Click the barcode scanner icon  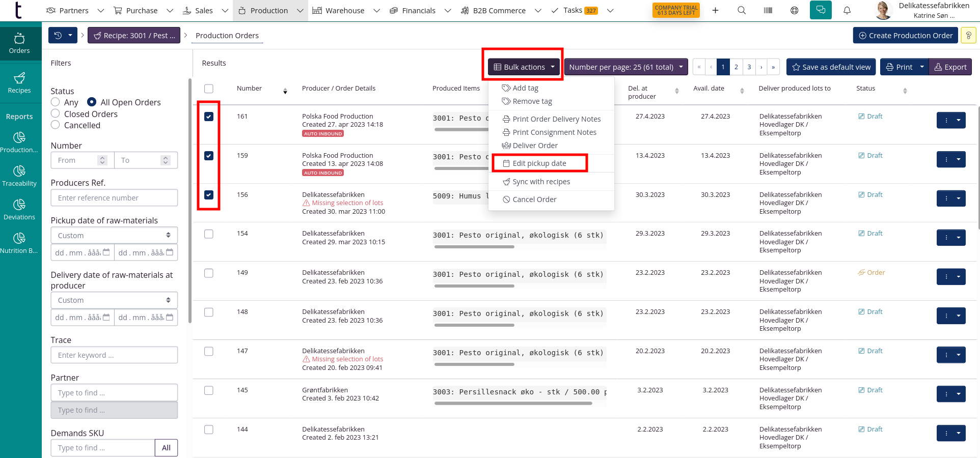click(768, 10)
